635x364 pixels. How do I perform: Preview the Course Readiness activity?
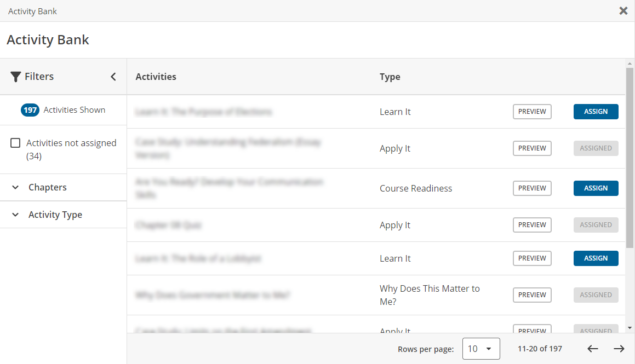pyautogui.click(x=532, y=188)
